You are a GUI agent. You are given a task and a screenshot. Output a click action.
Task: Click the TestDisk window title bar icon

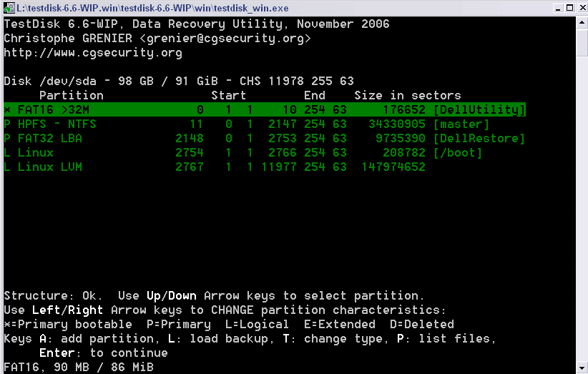[9, 7]
